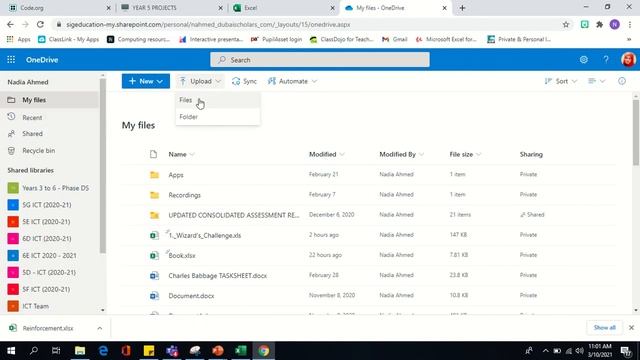The image size is (640, 360).
Task: Open the Gmail bookmark
Action: coord(395,39)
